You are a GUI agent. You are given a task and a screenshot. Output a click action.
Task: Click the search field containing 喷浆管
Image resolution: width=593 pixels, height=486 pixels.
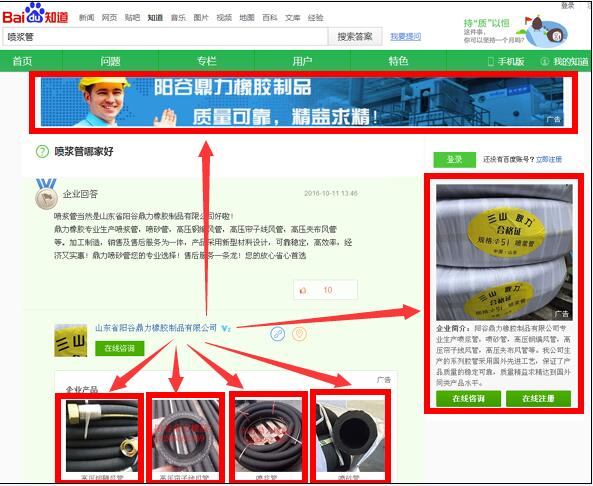[165, 37]
